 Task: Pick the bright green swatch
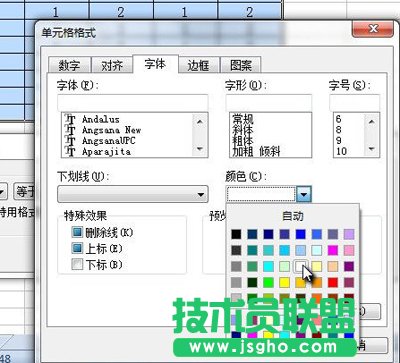(268, 283)
